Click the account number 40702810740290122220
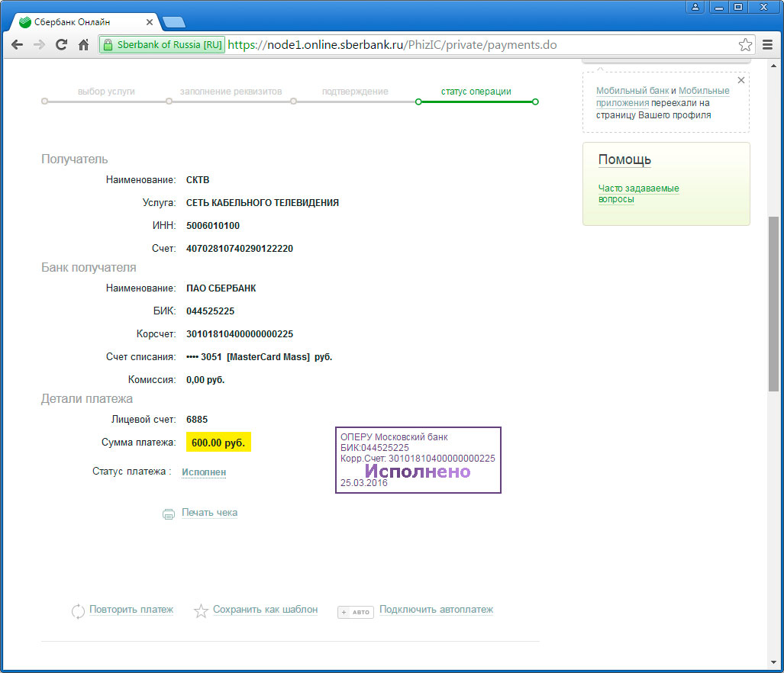This screenshot has width=784, height=673. [x=240, y=249]
